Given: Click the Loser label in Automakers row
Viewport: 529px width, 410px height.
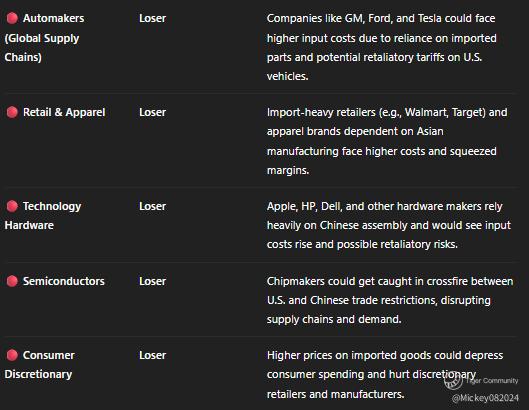Looking at the screenshot, I should click(x=152, y=18).
